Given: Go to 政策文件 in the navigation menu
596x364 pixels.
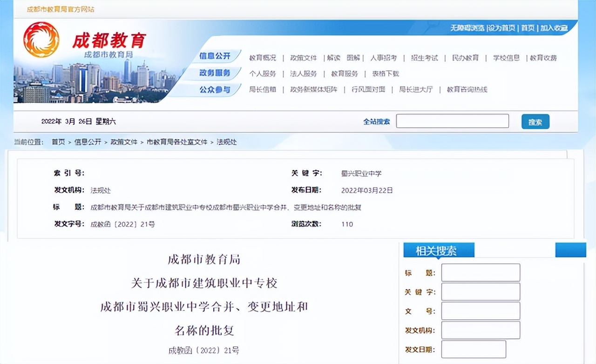Looking at the screenshot, I should click(x=304, y=58).
